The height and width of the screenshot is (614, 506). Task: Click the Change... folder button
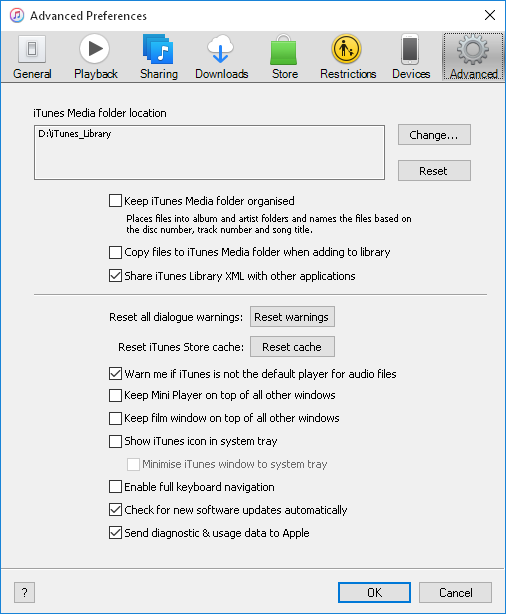434,135
